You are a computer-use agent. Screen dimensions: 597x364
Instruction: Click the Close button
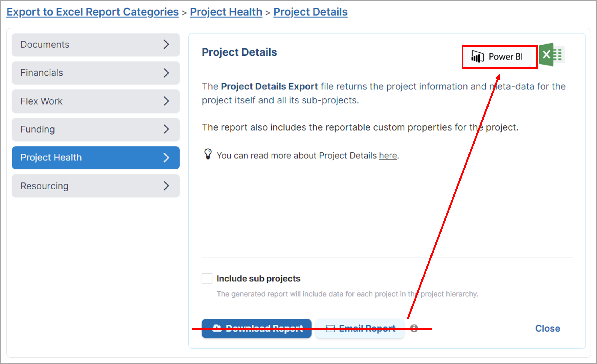pos(548,328)
